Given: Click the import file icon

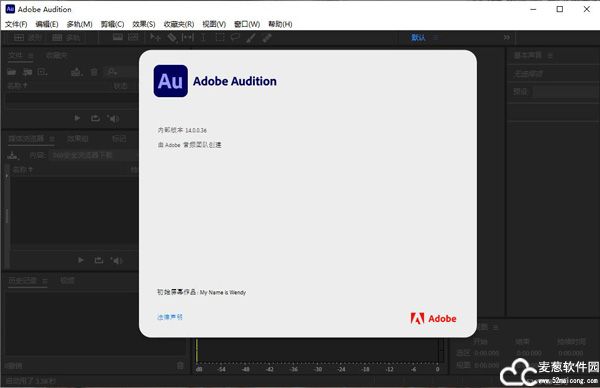Looking at the screenshot, I should 27,72.
